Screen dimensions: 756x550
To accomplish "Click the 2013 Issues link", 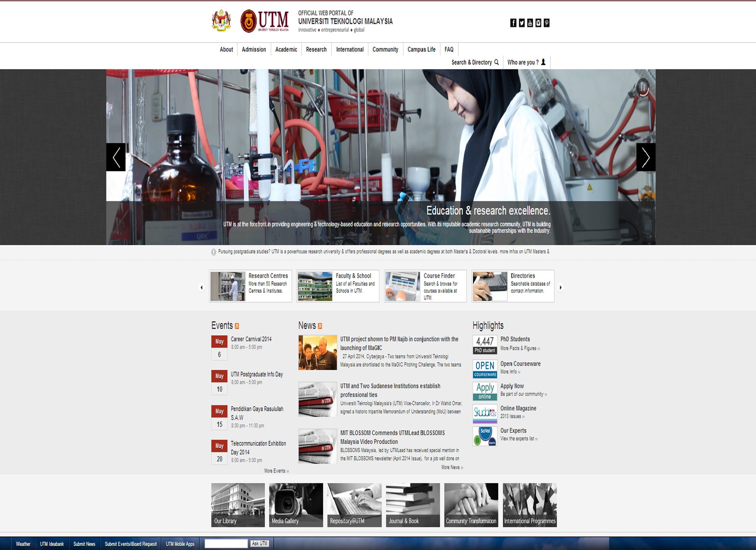I will coord(512,416).
